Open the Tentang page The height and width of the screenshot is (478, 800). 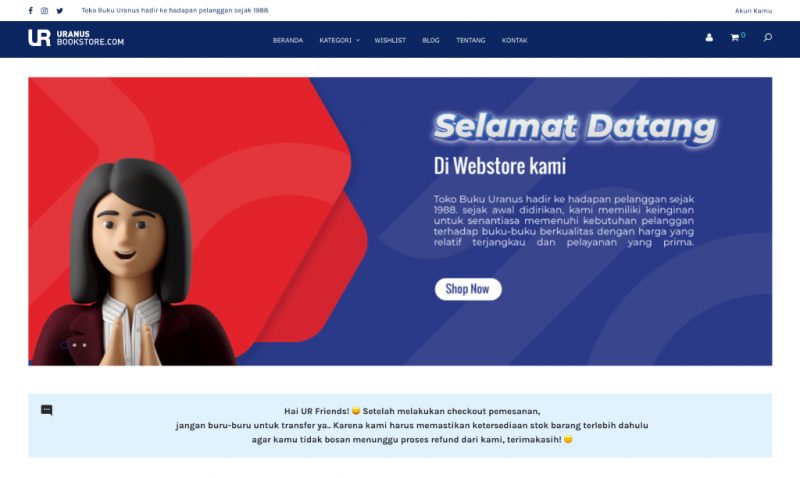[470, 40]
